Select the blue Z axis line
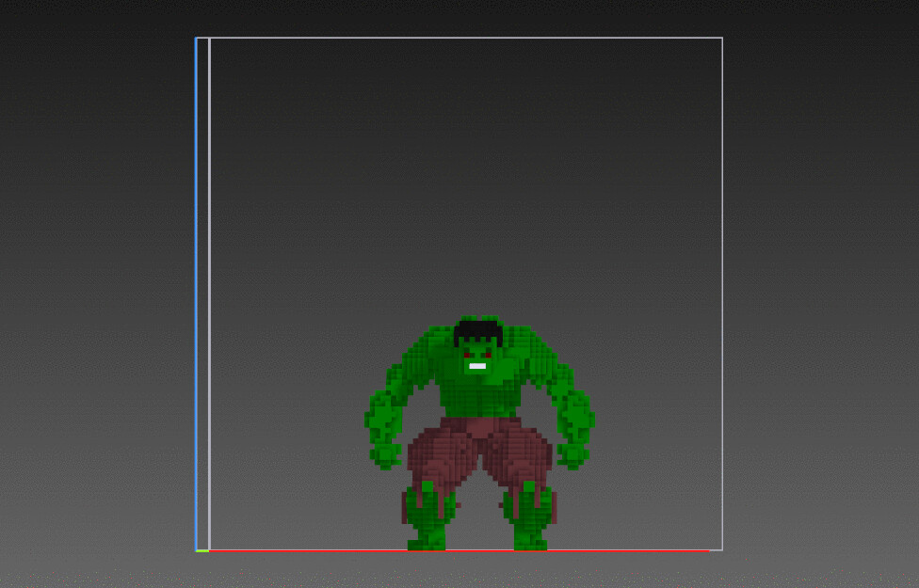The image size is (919, 588). point(198,282)
